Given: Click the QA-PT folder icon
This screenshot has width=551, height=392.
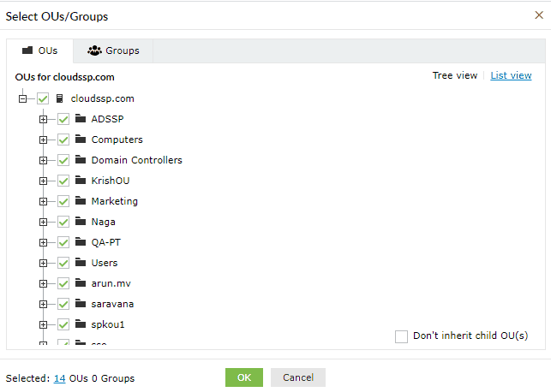Looking at the screenshot, I should [81, 242].
